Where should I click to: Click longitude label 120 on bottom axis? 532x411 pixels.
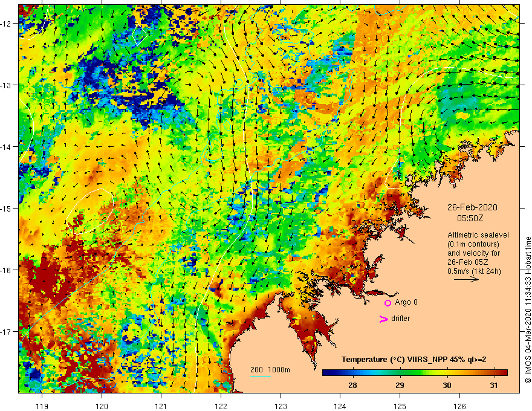tap(102, 406)
